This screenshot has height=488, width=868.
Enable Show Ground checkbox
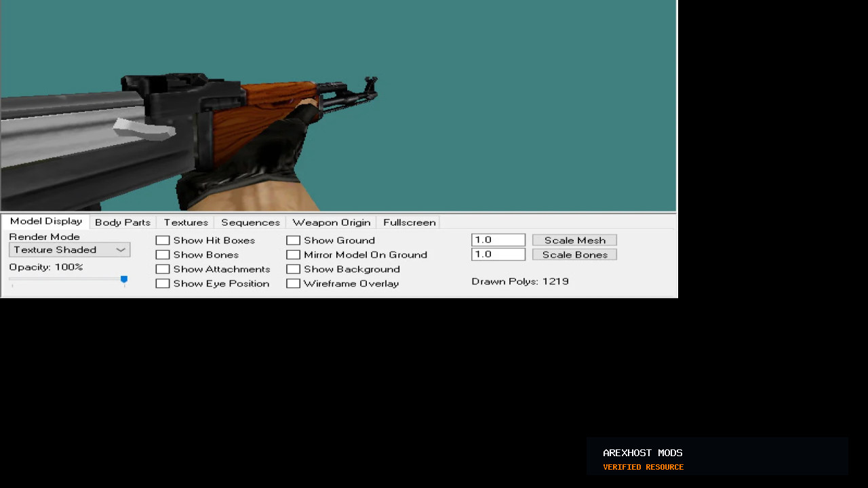[293, 241]
